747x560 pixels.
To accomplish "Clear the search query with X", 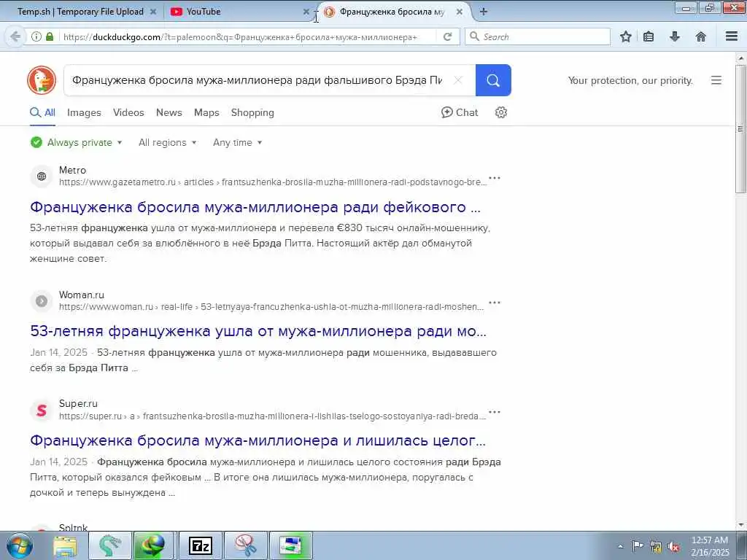I will (x=458, y=80).
